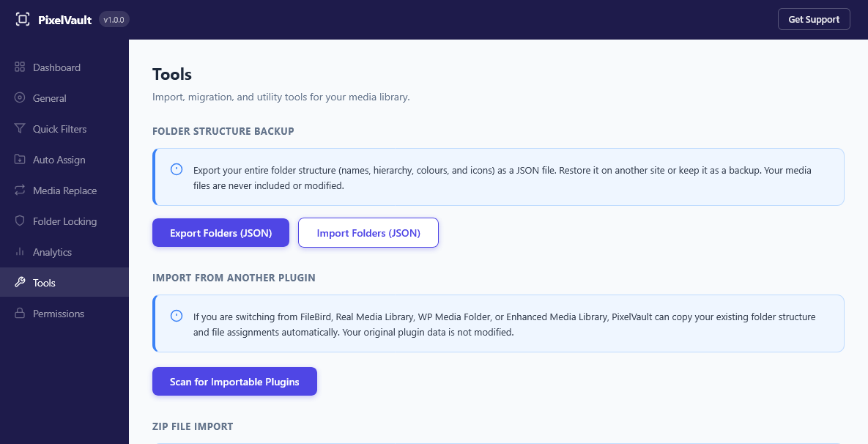The width and height of the screenshot is (868, 444).
Task: Select the Tools menu item
Action: click(x=64, y=282)
